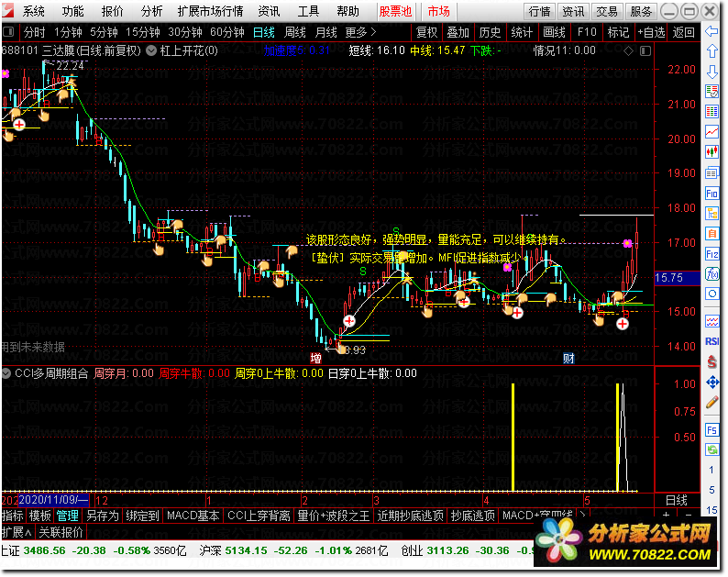Switch to the 60分钟 period

227,32
